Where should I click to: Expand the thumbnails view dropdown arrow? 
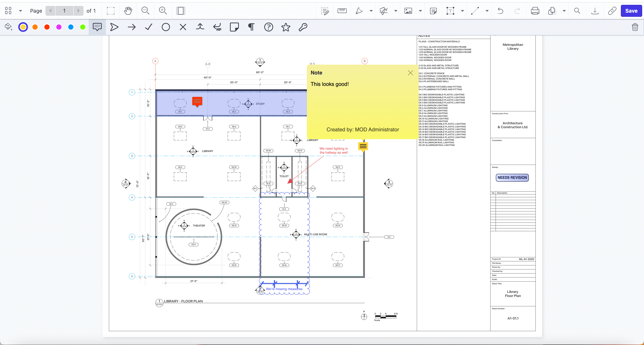pos(20,11)
